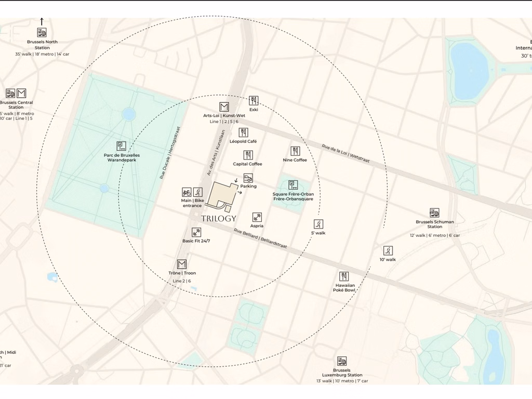
Task: Select the Capital Coffee icon
Action: click(x=248, y=155)
